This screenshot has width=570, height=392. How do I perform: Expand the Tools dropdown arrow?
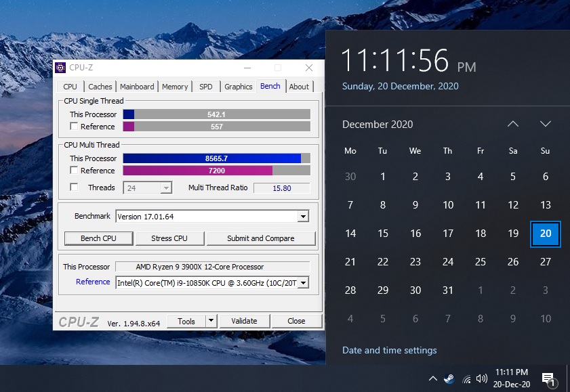click(211, 321)
